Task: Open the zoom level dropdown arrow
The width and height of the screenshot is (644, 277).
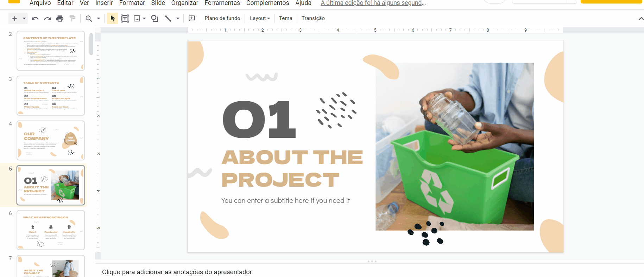Action: (x=99, y=18)
